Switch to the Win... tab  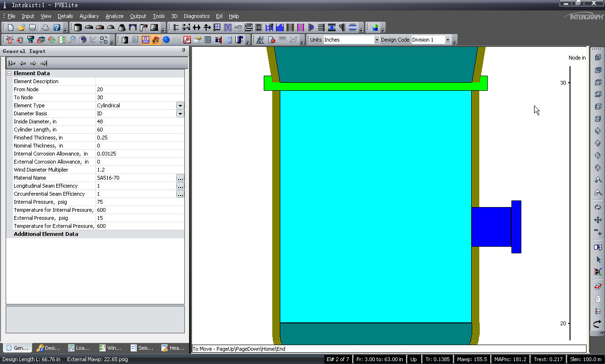coord(111,348)
